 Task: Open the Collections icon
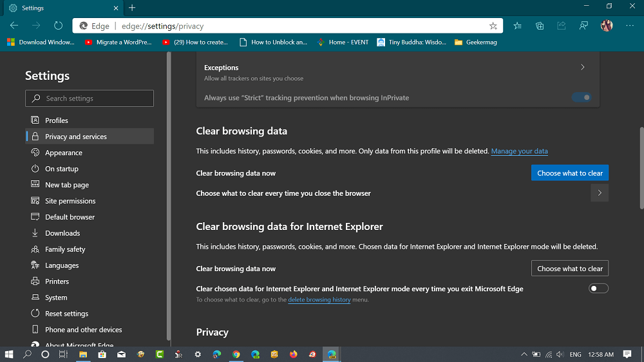pyautogui.click(x=540, y=26)
